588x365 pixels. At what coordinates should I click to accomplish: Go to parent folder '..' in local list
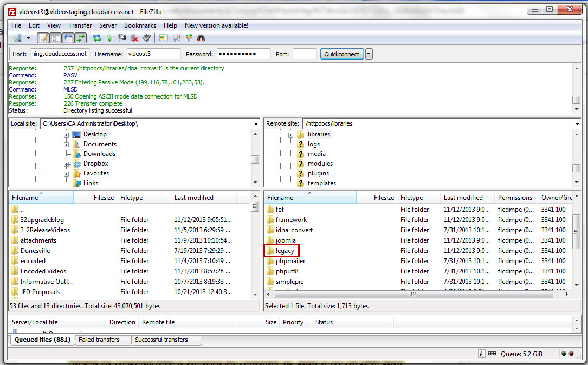click(22, 210)
